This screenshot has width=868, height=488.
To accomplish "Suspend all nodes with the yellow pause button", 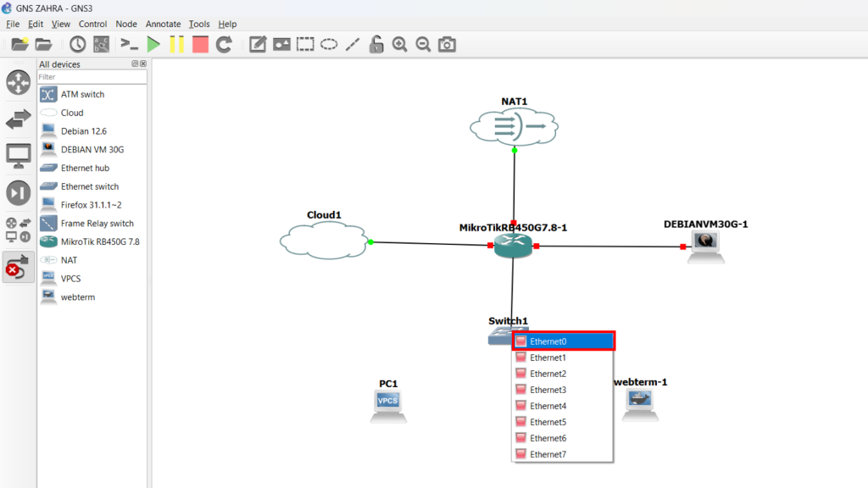I will 176,45.
